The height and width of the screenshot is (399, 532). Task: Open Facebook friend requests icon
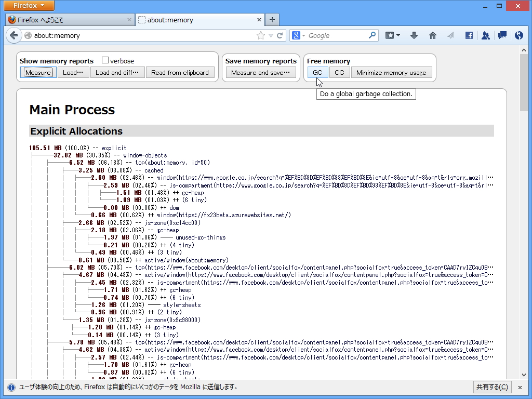486,35
